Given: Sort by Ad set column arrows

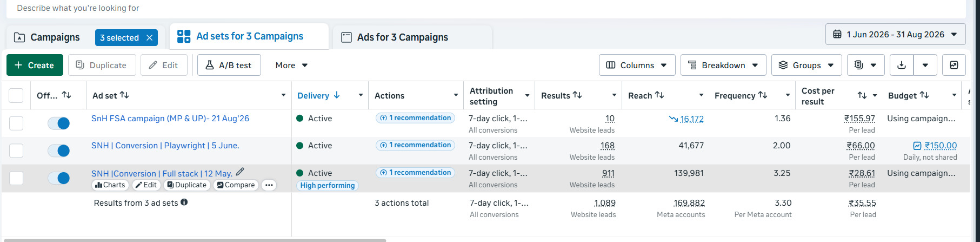Looking at the screenshot, I should pyautogui.click(x=124, y=95).
